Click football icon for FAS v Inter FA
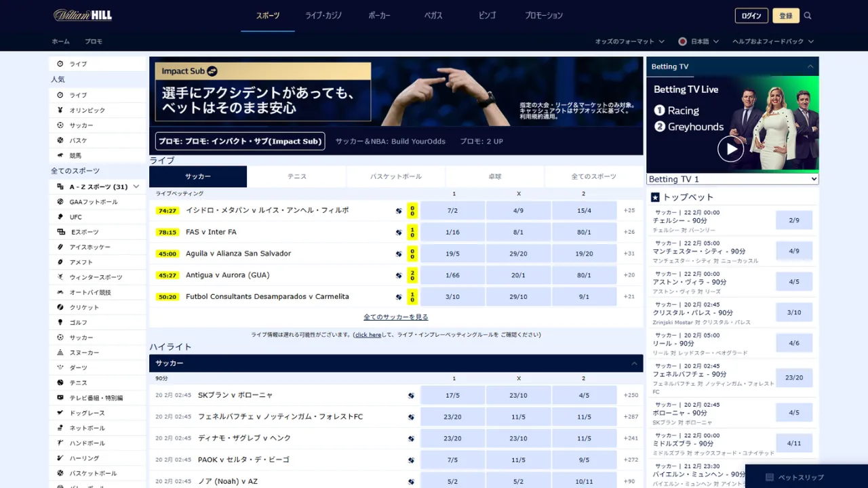The width and height of the screenshot is (868, 488). point(399,232)
